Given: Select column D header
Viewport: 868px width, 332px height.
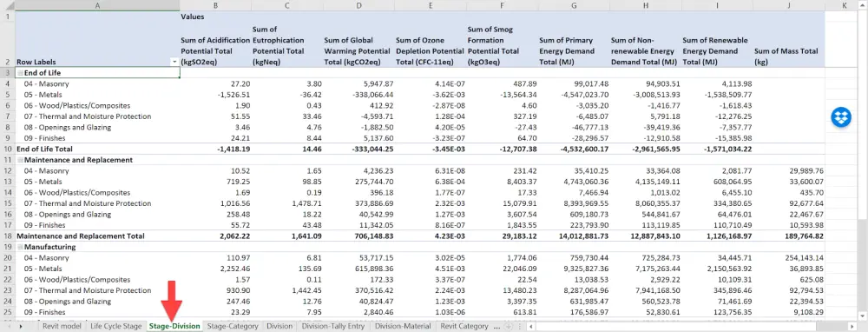Looking at the screenshot, I should click(x=358, y=5).
